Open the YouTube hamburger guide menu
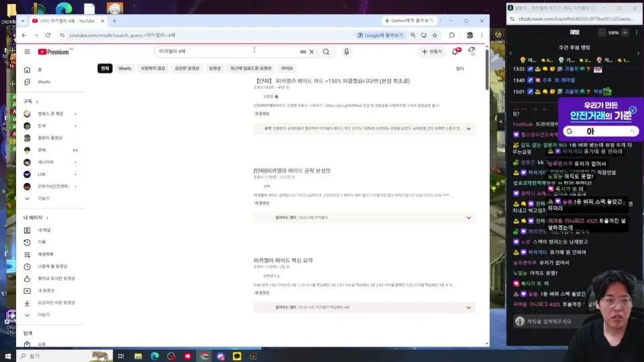The image size is (644, 362). 27,52
